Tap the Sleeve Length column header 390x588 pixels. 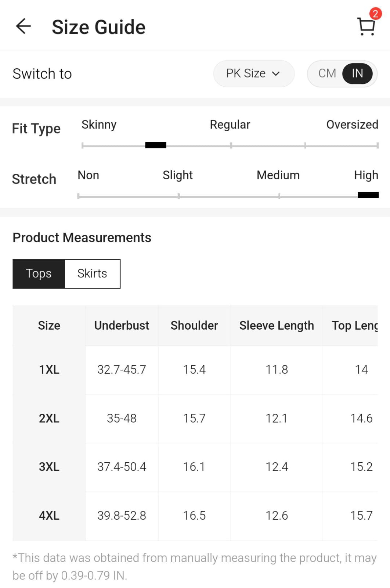(277, 326)
